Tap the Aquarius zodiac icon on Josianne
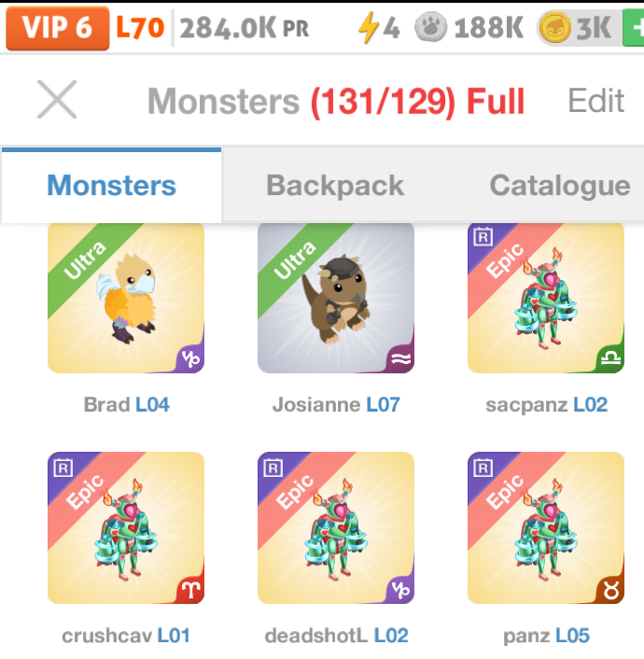Image resolution: width=644 pixels, height=659 pixels. pos(400,359)
